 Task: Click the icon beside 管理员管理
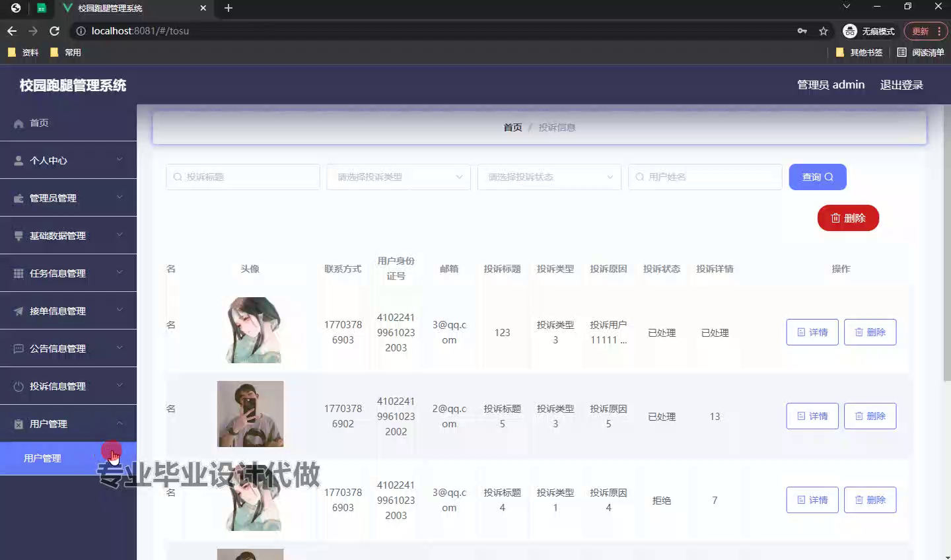pyautogui.click(x=18, y=198)
